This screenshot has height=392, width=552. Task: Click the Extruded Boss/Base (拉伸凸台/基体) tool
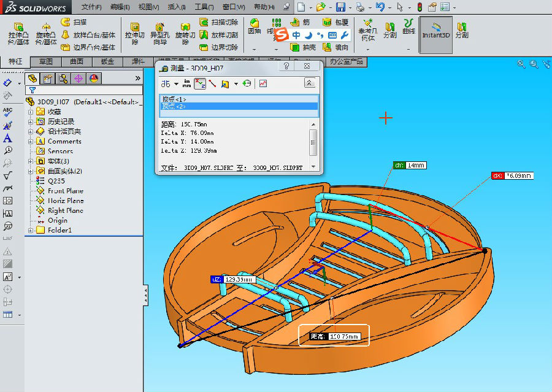pos(18,33)
